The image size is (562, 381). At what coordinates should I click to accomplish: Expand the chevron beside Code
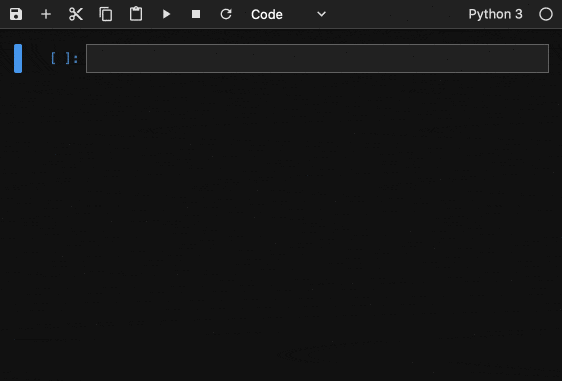[322, 14]
